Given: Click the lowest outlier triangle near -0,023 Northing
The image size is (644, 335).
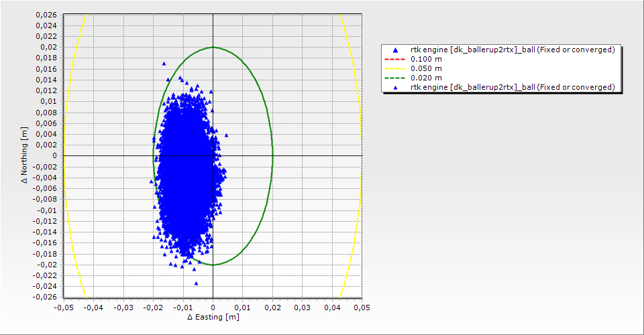Looking at the screenshot, I should tap(196, 283).
